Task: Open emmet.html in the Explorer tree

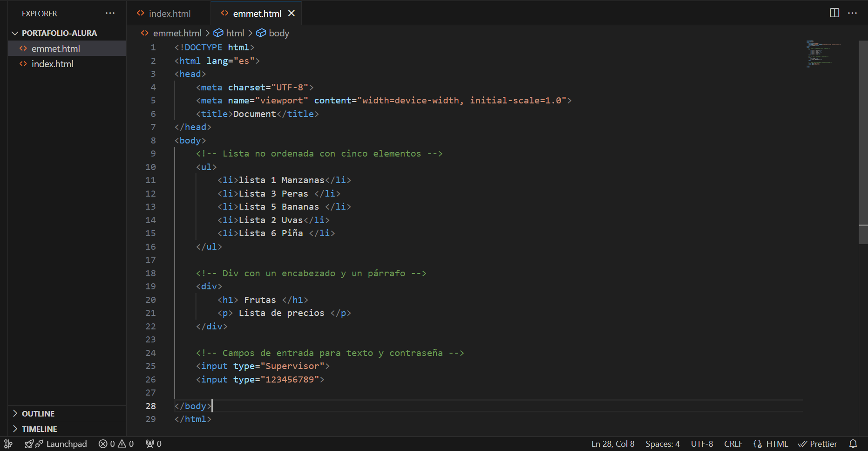Action: point(67,48)
